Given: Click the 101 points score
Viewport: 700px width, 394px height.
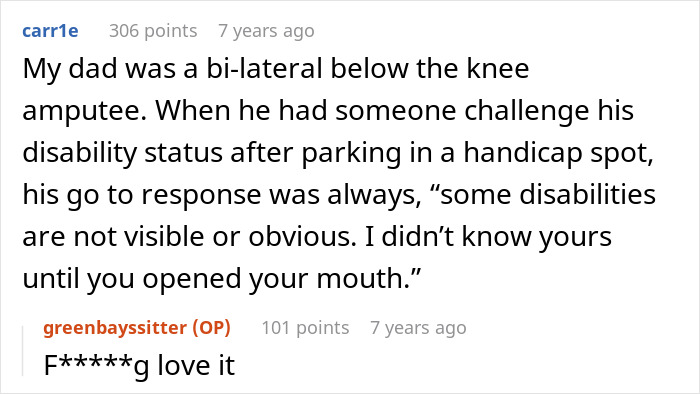Looking at the screenshot, I should pyautogui.click(x=305, y=328).
